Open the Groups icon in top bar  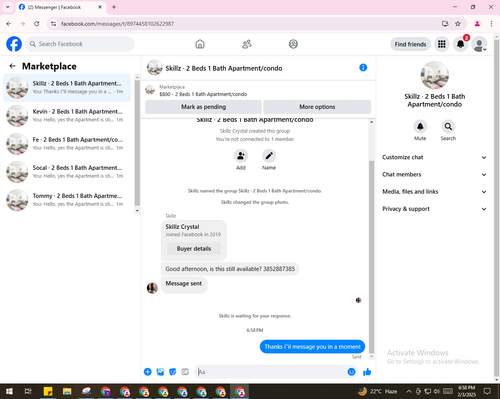click(x=293, y=44)
